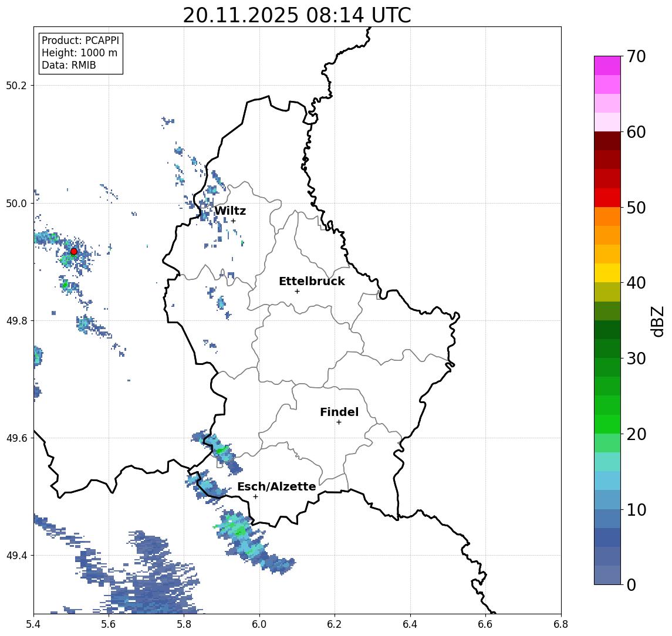Screen dimensions: 672x636
Task: Click the 20 label on the color bar
Action: [x=636, y=434]
